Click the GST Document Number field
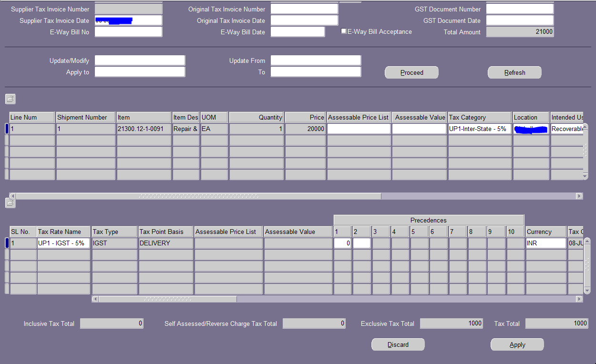 (x=519, y=8)
